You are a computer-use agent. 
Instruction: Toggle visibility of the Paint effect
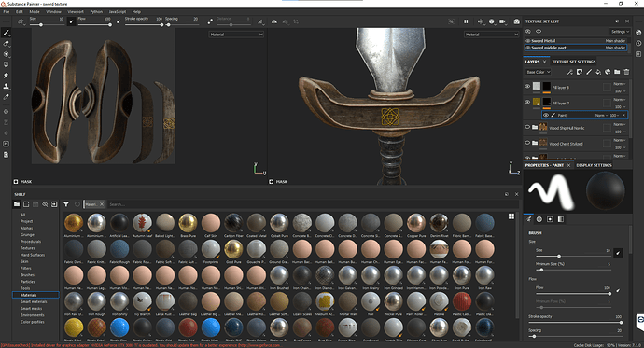pos(546,116)
